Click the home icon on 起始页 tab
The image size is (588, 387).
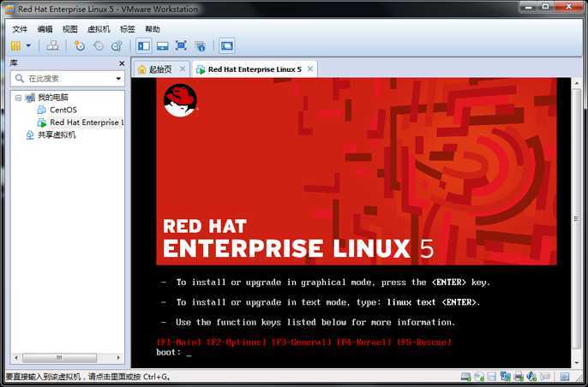141,69
